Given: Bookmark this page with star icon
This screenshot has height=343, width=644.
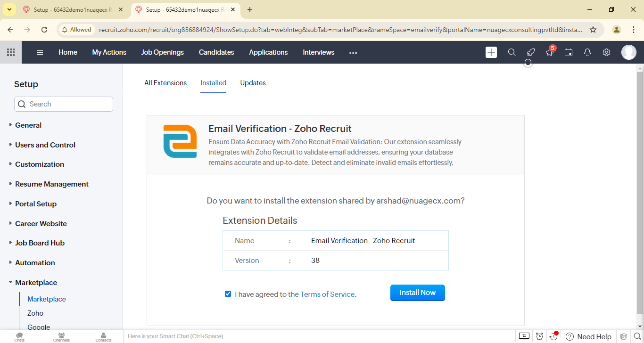Looking at the screenshot, I should (x=593, y=29).
